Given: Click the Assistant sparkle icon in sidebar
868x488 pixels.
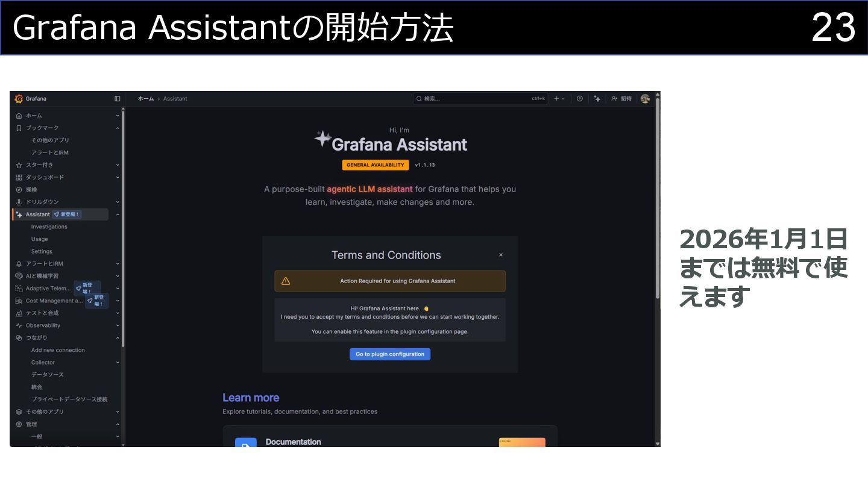Looking at the screenshot, I should coord(19,214).
